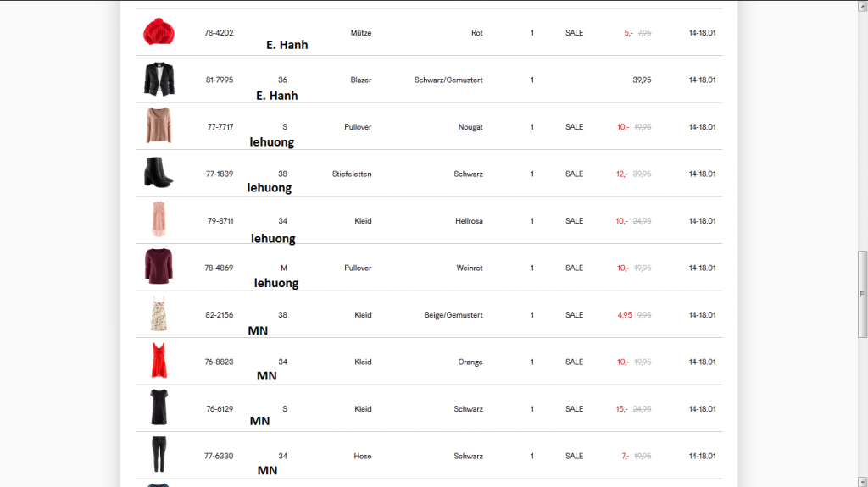Open the Hellrosa Kleid thumbnail
The width and height of the screenshot is (868, 487).
tap(159, 220)
